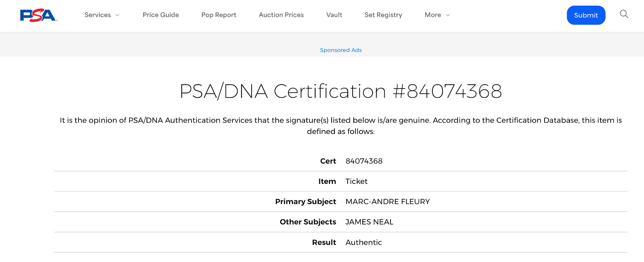Viewport: 644px width, 262px height.
Task: Open the Price Guide menu item
Action: pyautogui.click(x=161, y=15)
